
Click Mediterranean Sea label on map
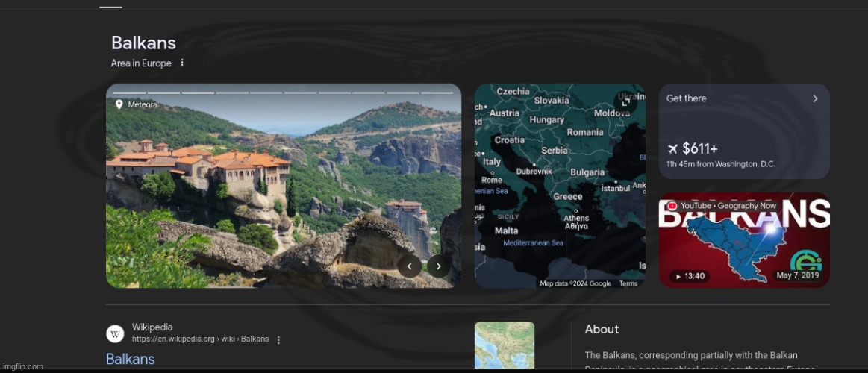click(x=533, y=243)
